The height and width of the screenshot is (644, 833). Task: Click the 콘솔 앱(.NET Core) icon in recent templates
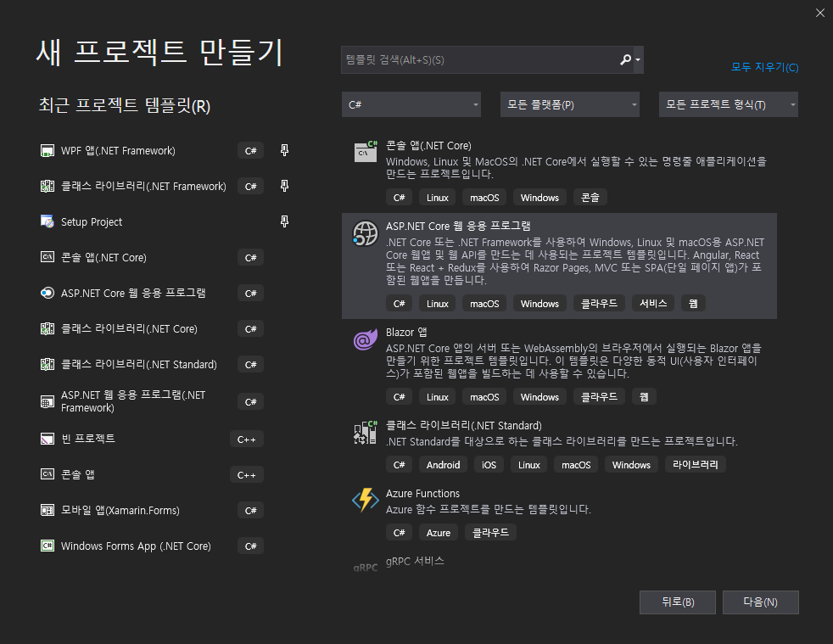(48, 258)
